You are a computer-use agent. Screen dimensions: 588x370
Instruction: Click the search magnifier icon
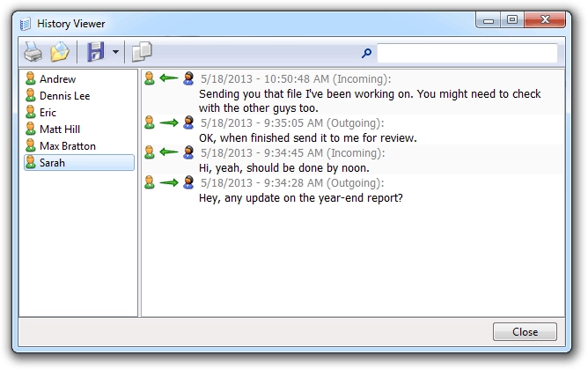(x=367, y=54)
